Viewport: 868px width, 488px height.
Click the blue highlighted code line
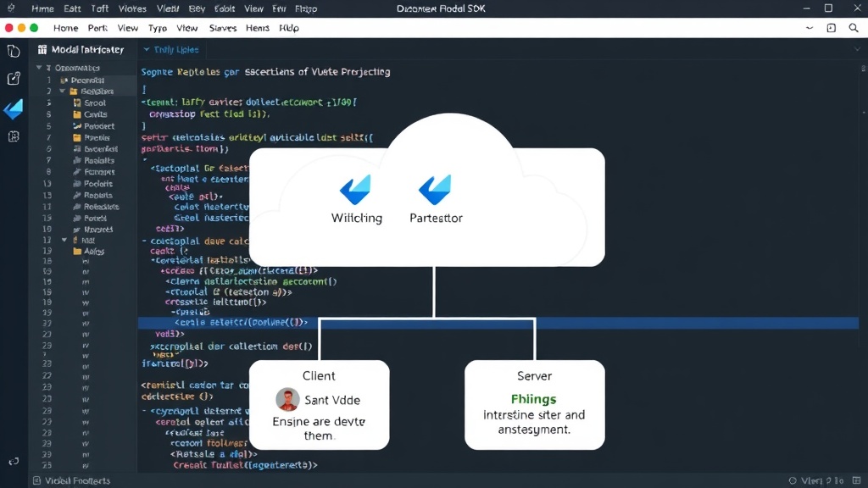tap(498, 323)
